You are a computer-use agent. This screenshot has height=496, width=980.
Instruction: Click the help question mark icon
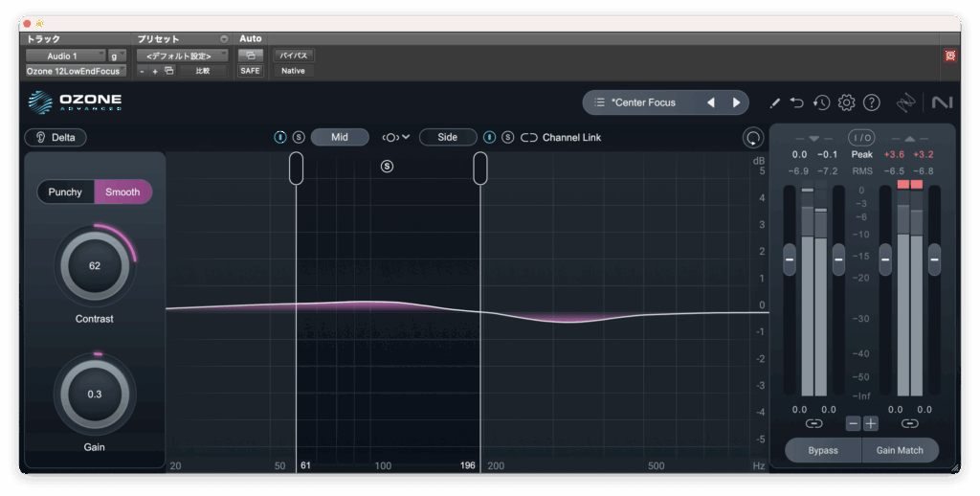tap(871, 102)
